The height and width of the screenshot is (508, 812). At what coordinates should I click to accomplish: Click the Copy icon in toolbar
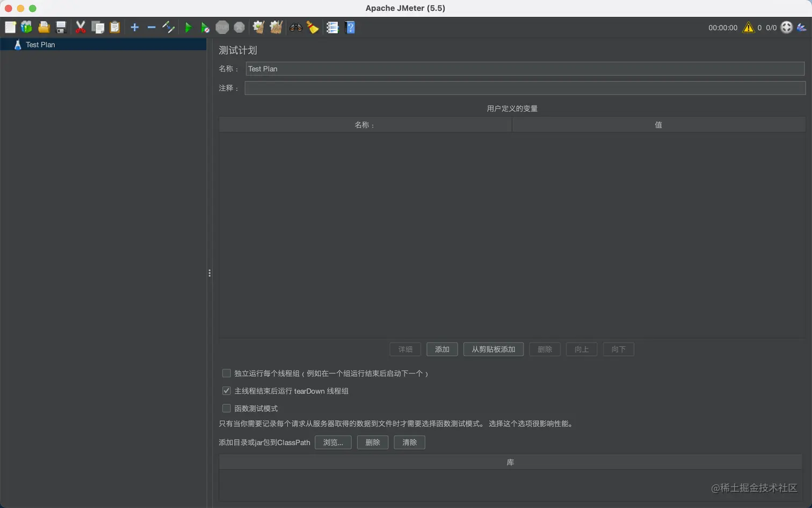[x=98, y=27]
